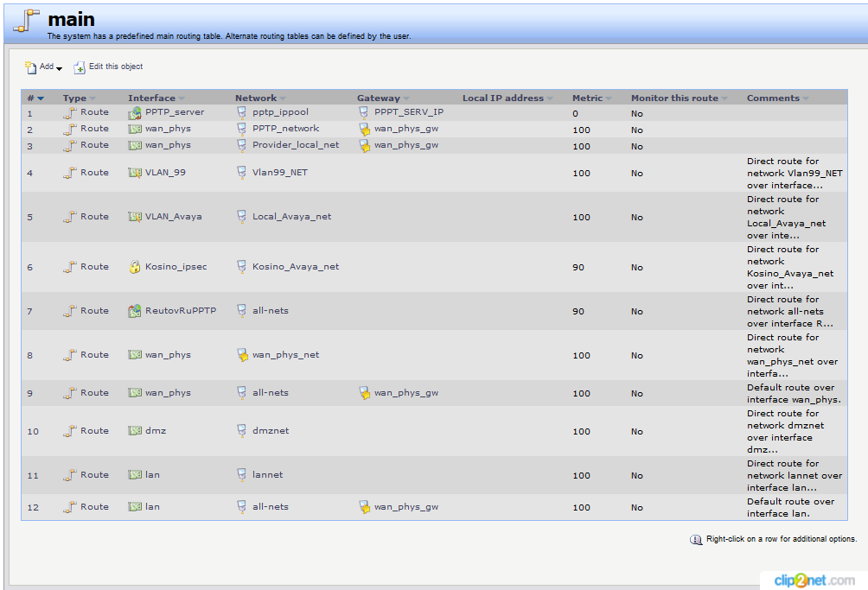Click ReutovRuPPTP interface icon

(135, 311)
